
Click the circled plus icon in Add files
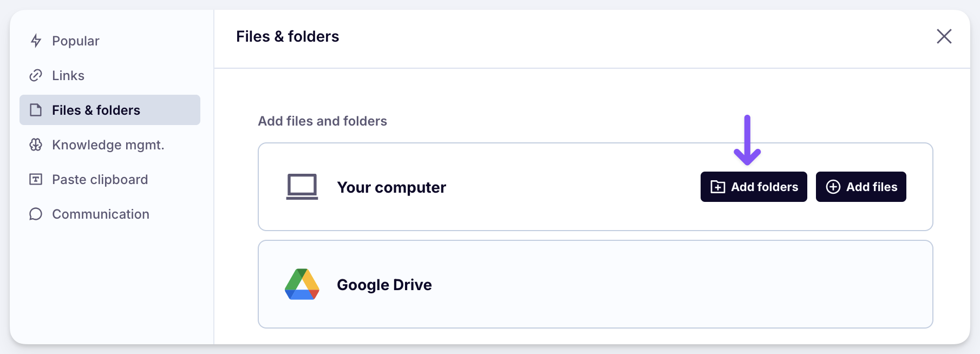833,187
